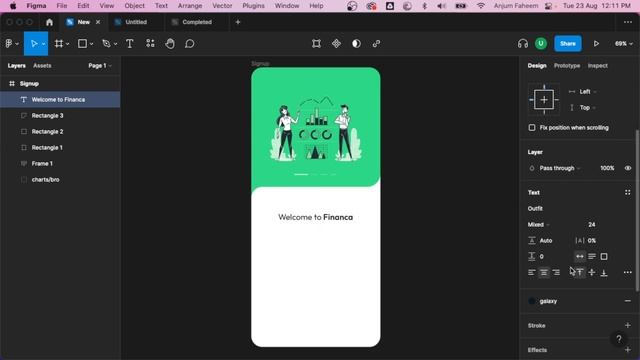Toggle layer visibility eye icon
640x360 pixels.
(x=628, y=168)
